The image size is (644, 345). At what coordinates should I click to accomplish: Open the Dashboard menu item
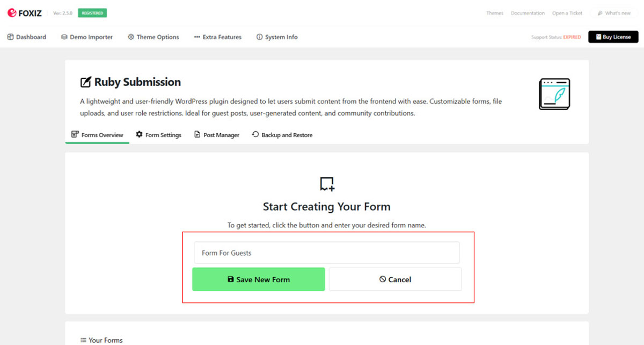[27, 37]
